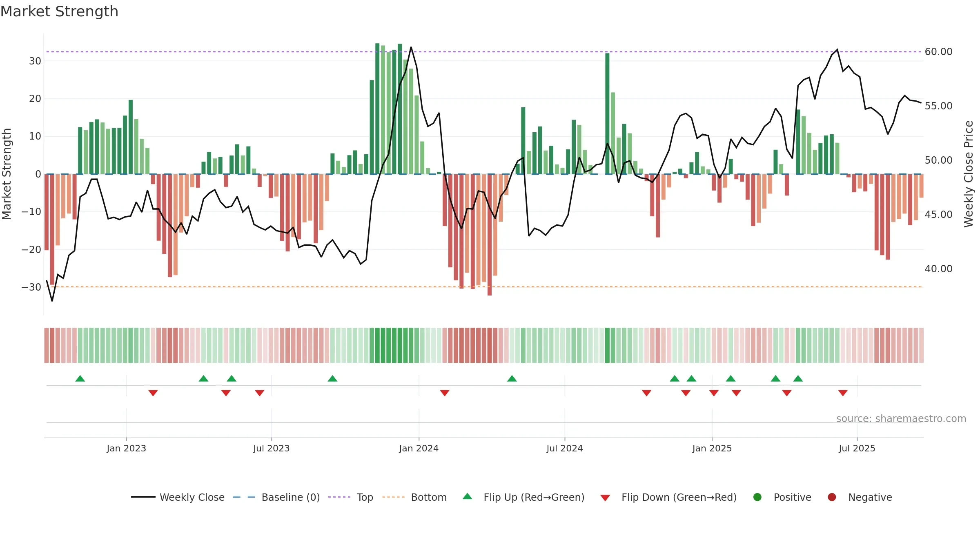
Task: Toggle the Bottom legend entry
Action: pyautogui.click(x=414, y=497)
